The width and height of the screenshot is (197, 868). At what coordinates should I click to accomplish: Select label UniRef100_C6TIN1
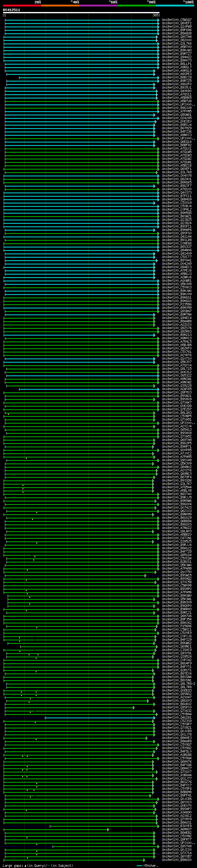pyautogui.click(x=177, y=538)
